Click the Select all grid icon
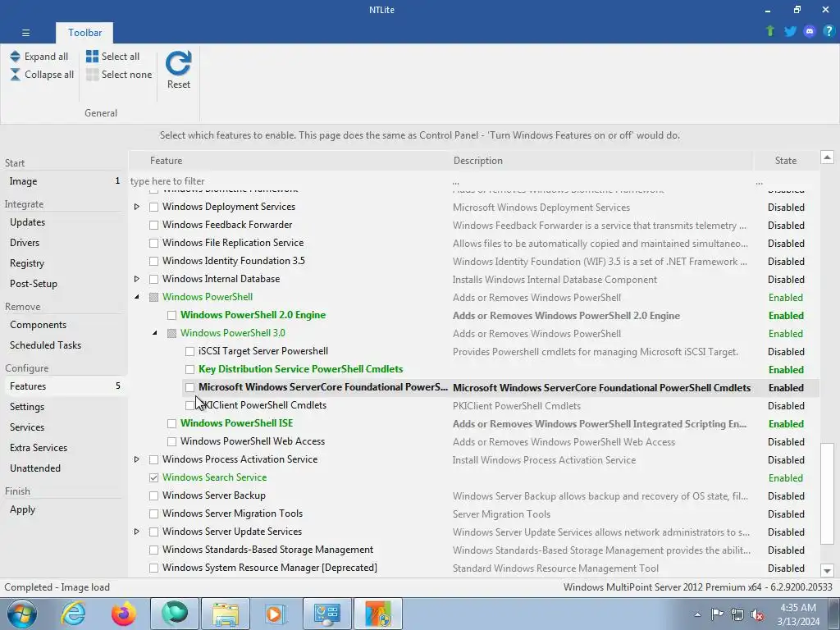This screenshot has height=630, width=840. [x=92, y=57]
